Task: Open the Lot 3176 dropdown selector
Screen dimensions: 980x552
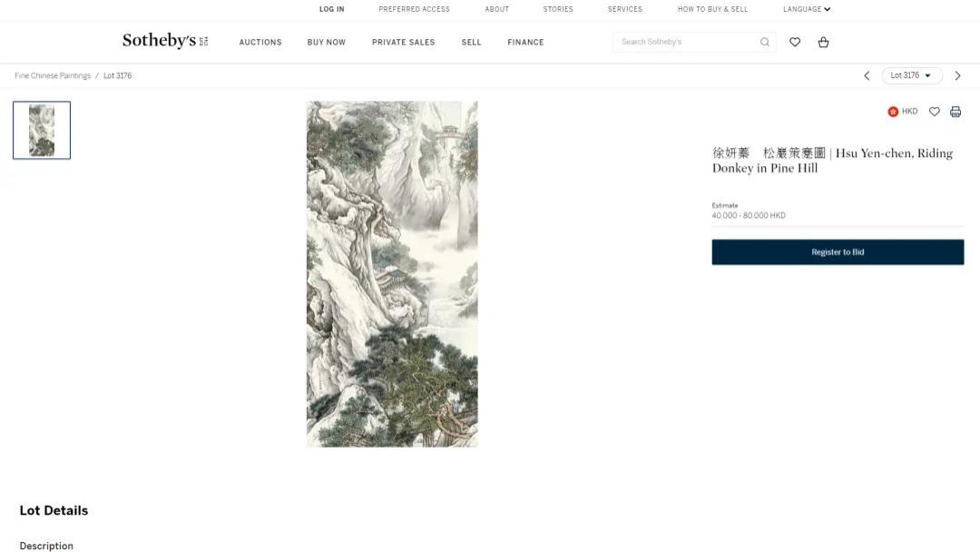Action: tap(912, 75)
